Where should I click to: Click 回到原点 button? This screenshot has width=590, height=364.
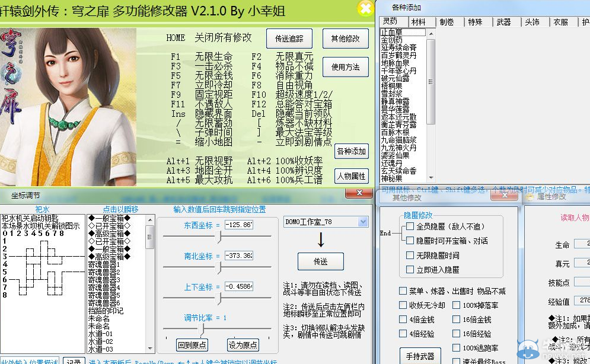pos(192,345)
